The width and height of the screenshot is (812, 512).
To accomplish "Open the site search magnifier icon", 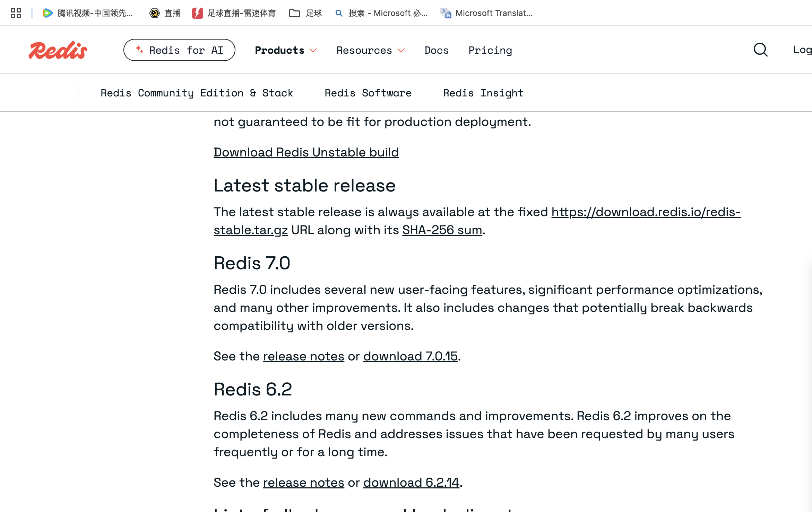I will pyautogui.click(x=761, y=50).
